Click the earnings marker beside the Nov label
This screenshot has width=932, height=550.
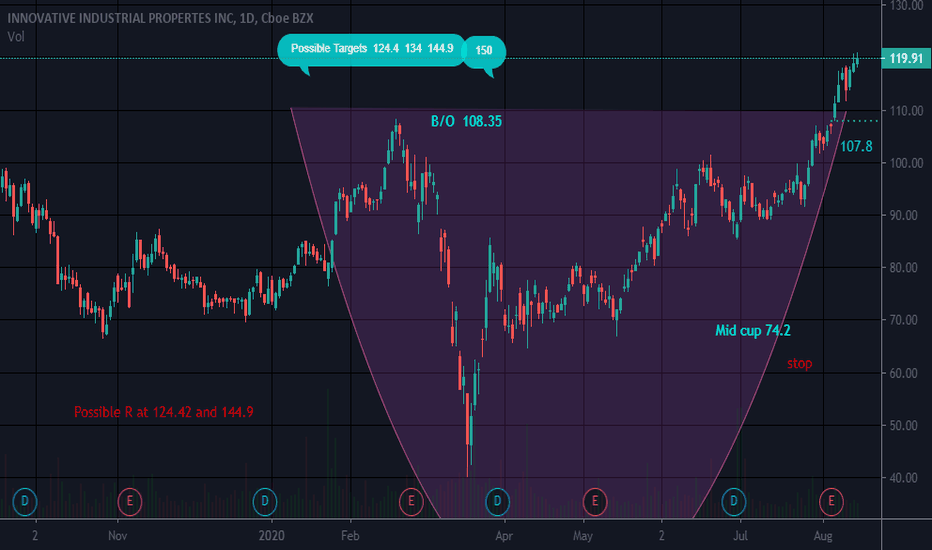pyautogui.click(x=130, y=501)
